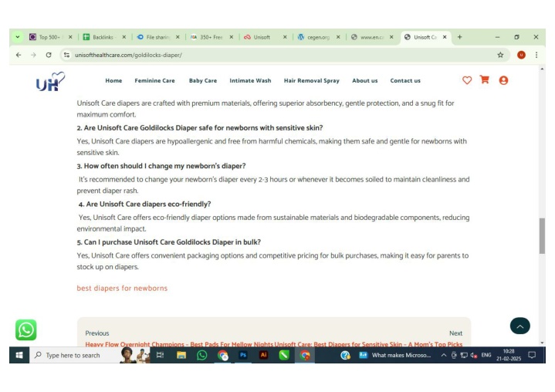Click scrollbar down arrow
This screenshot has width=555, height=392.
(x=542, y=343)
